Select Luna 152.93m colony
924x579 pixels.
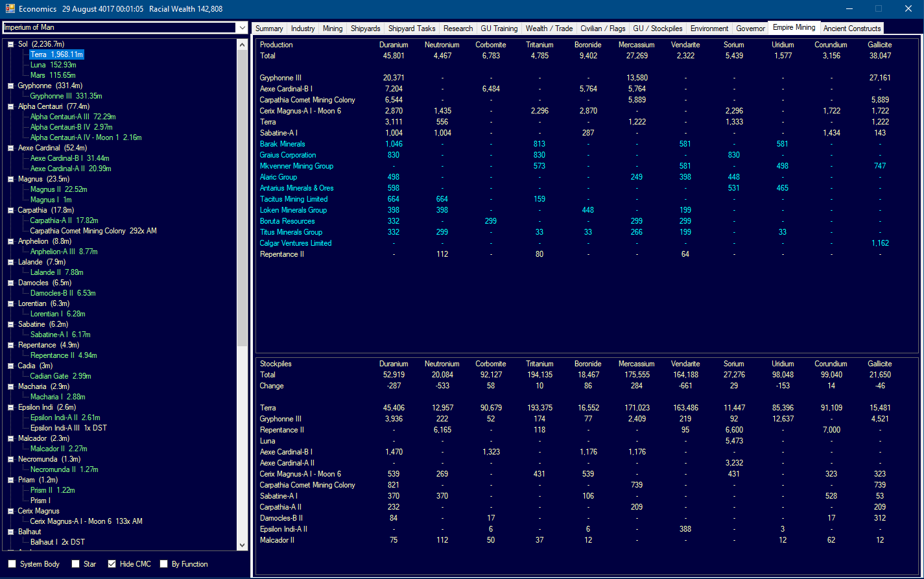(x=53, y=65)
